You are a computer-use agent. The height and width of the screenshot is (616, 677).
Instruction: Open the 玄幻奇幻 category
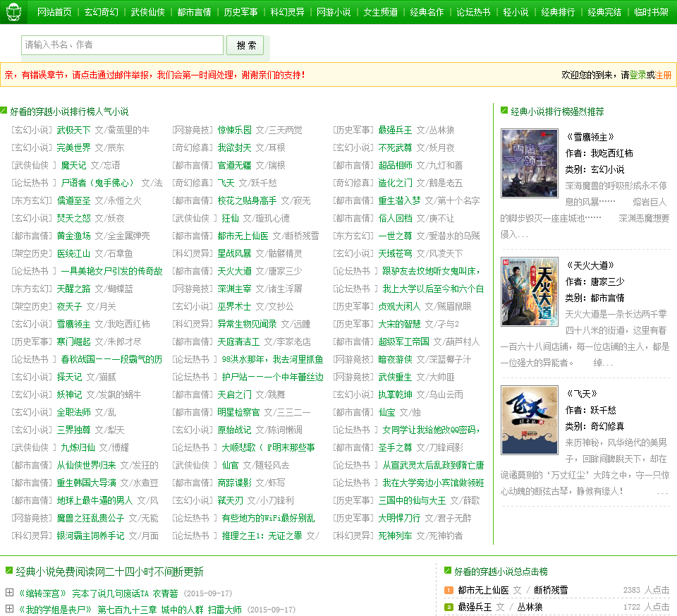101,12
